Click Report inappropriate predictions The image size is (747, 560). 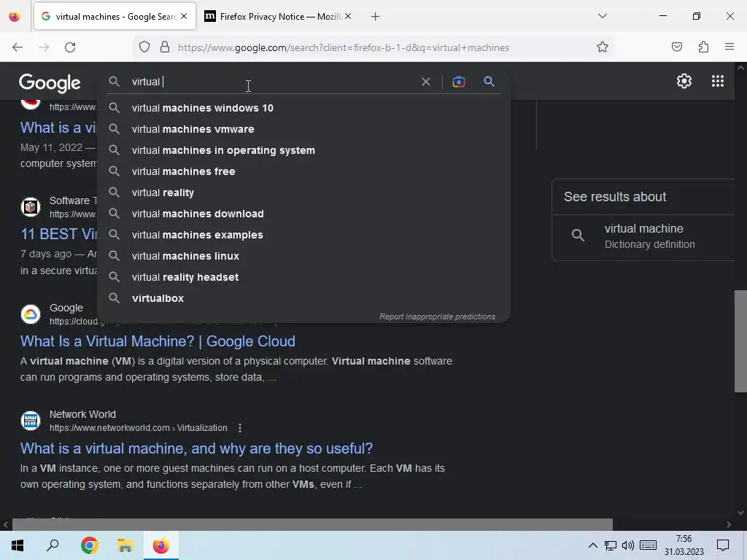pyautogui.click(x=437, y=316)
